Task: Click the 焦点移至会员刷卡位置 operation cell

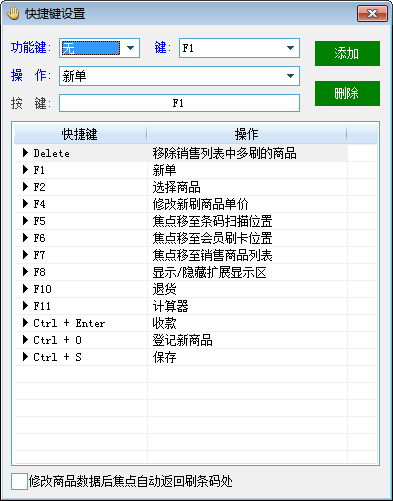Action: click(x=247, y=238)
